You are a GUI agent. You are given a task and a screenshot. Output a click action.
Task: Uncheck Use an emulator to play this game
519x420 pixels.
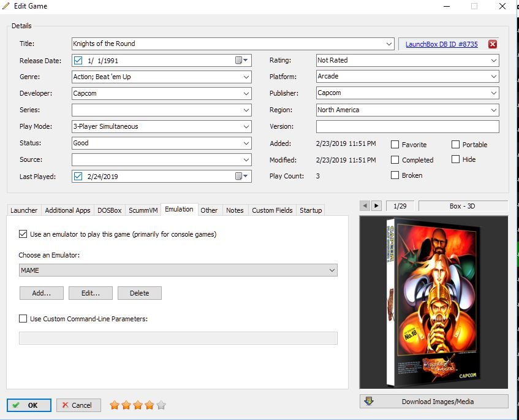(23, 234)
